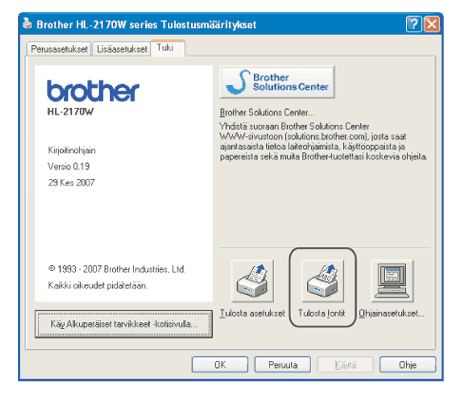
Task: Select the Tuki tab
Action: pyautogui.click(x=168, y=48)
